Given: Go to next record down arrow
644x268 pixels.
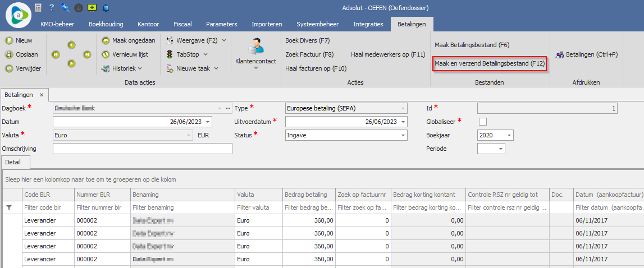Looking at the screenshot, I should tap(71, 63).
